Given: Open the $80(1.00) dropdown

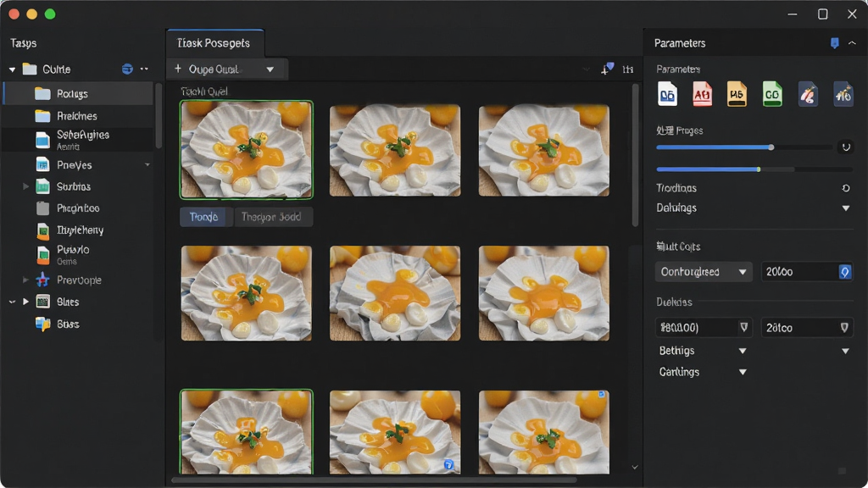Looking at the screenshot, I should pos(703,328).
